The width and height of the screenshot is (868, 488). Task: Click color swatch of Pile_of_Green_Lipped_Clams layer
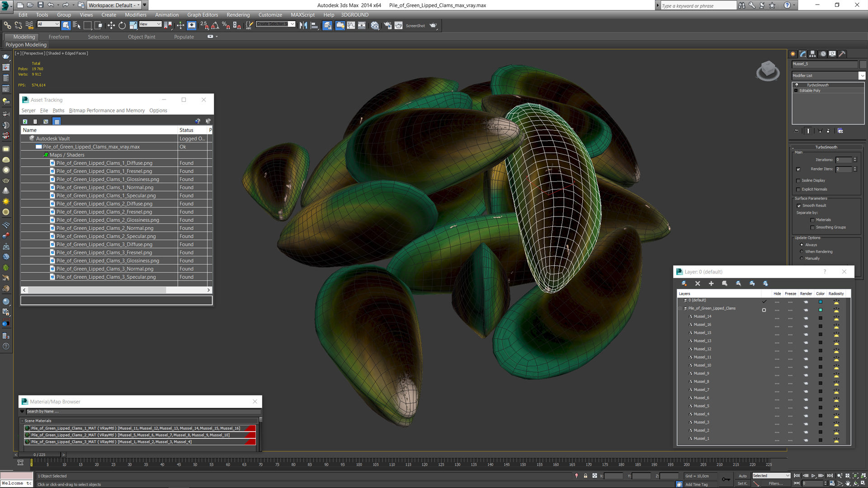point(820,310)
